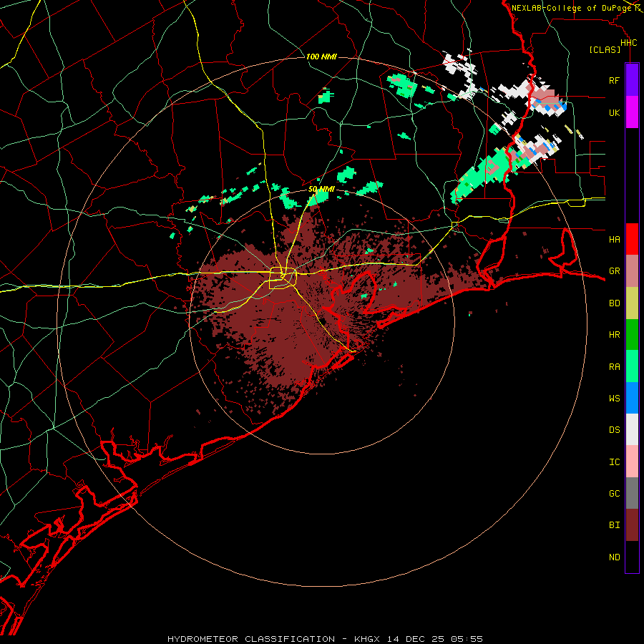Click the white DS dry snow swatch
The height and width of the screenshot is (644, 644).
coord(632,429)
